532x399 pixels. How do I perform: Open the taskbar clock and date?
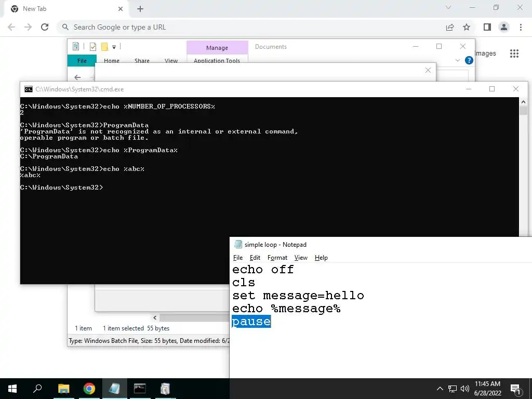pyautogui.click(x=487, y=389)
